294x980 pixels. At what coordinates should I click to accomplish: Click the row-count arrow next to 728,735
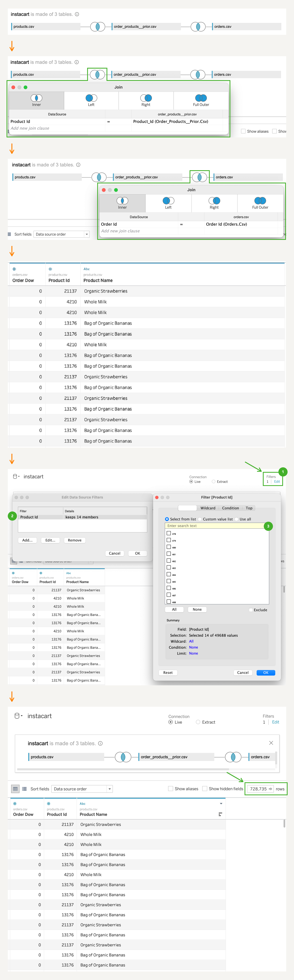click(270, 789)
